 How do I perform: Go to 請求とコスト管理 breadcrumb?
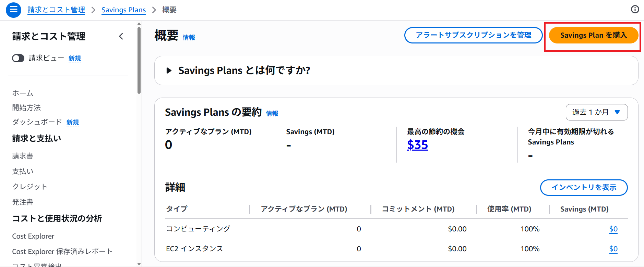click(x=56, y=10)
